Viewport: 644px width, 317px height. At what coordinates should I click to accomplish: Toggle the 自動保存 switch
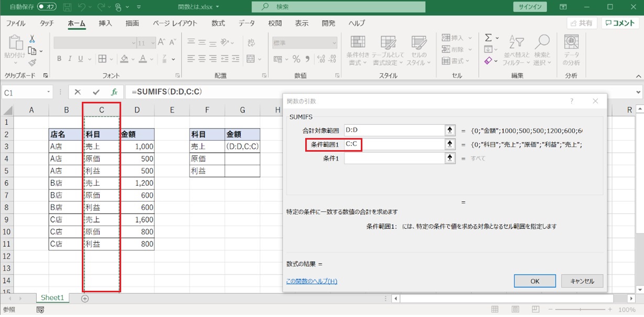pyautogui.click(x=47, y=7)
